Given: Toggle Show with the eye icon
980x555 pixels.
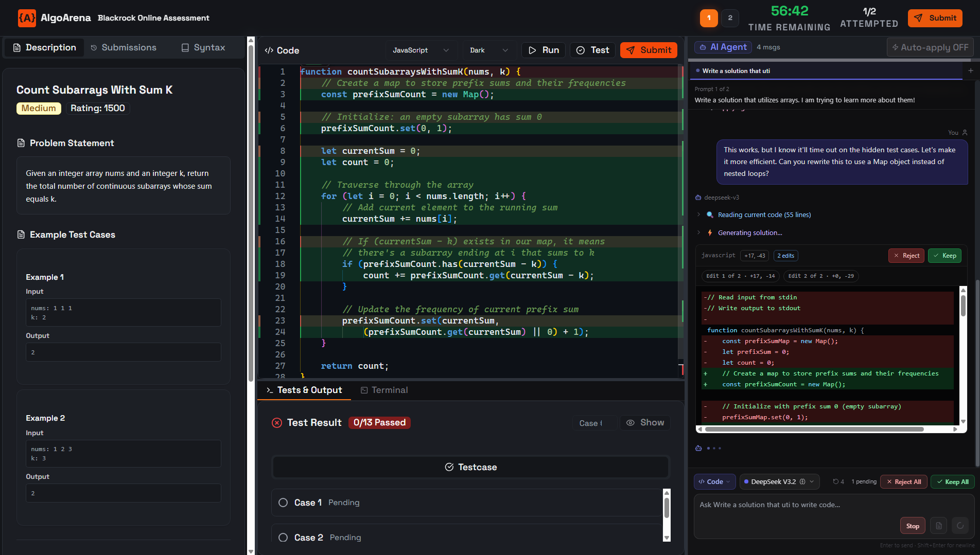Looking at the screenshot, I should [x=645, y=422].
